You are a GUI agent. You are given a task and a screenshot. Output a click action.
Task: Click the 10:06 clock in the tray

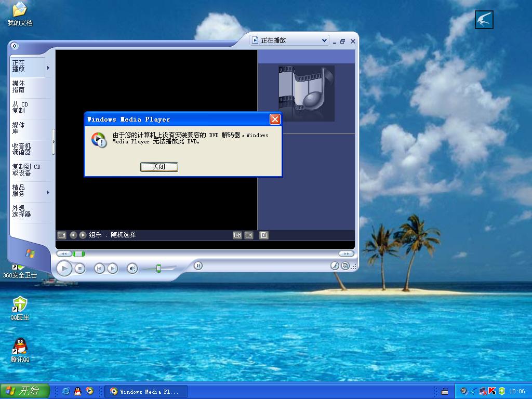click(x=517, y=392)
